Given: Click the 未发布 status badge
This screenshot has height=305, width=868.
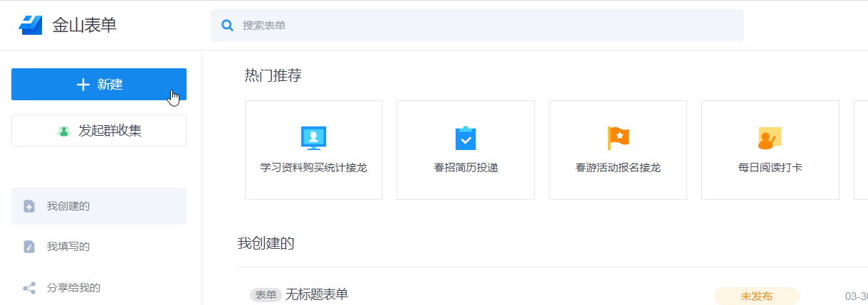Looking at the screenshot, I should [757, 296].
